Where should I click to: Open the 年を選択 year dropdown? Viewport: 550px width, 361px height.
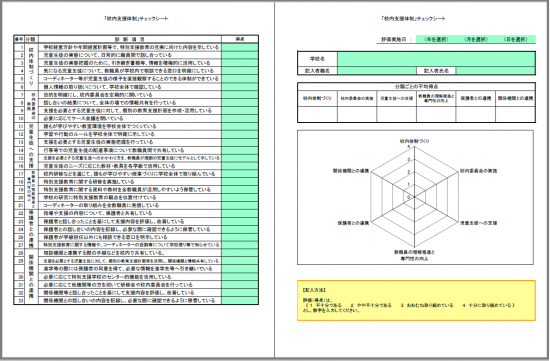436,39
